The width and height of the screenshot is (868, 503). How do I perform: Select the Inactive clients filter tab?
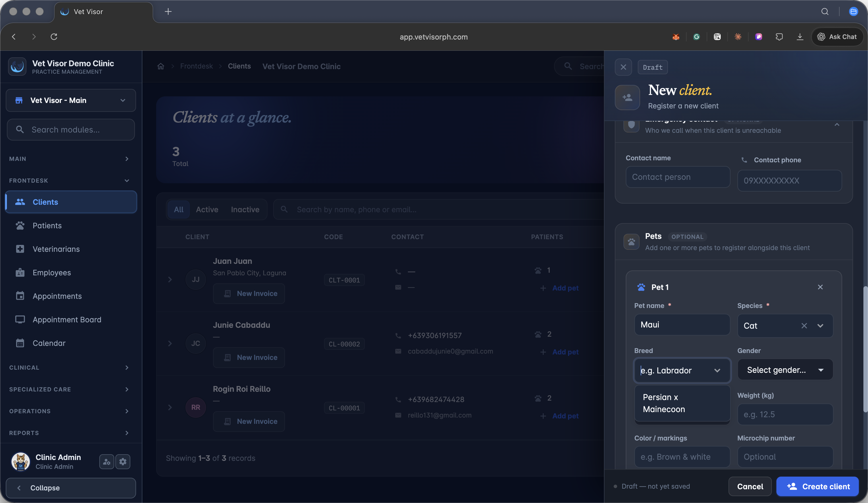pos(245,210)
